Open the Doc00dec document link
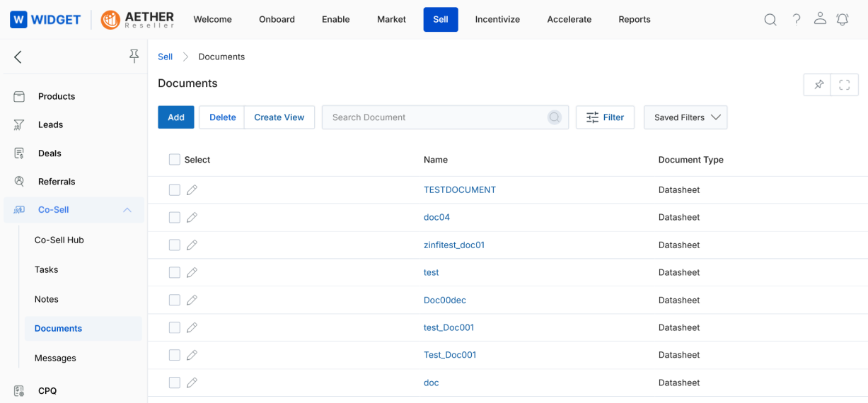The width and height of the screenshot is (868, 403). point(445,300)
